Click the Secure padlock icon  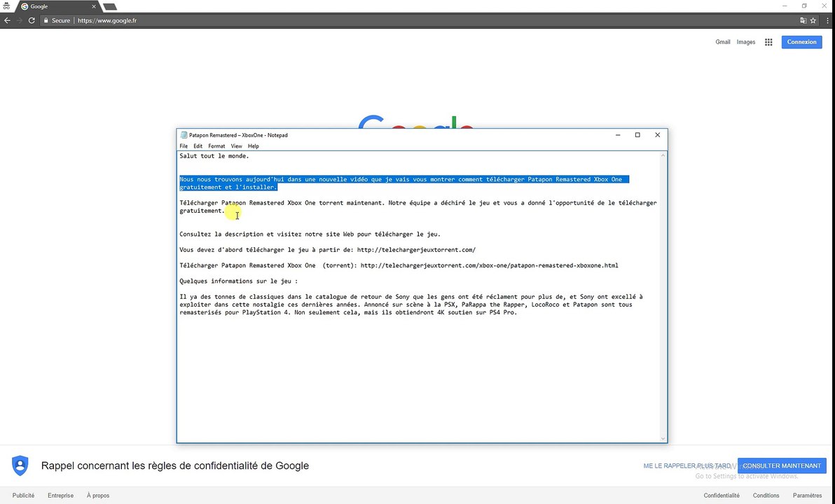click(x=46, y=21)
